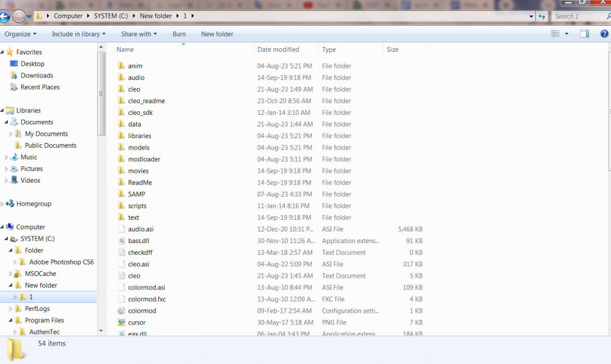Click the Homegroup icon in sidebar

point(10,203)
